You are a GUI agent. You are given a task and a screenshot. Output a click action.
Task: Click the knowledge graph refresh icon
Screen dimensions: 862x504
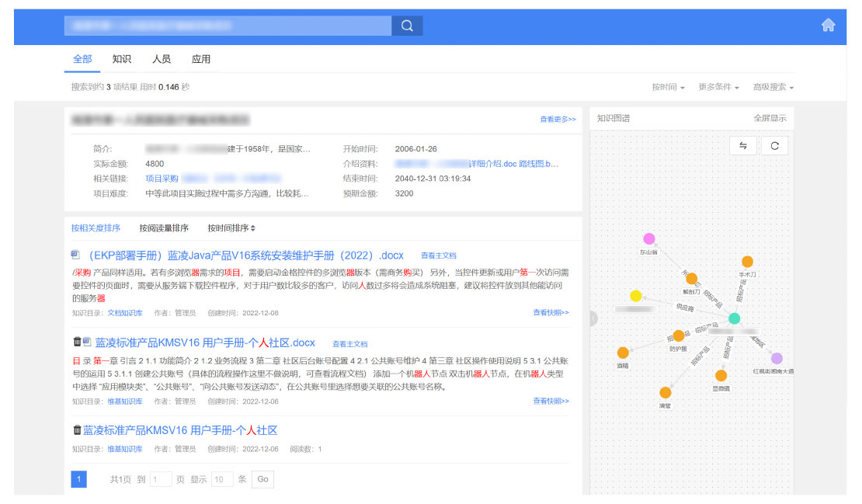click(x=774, y=146)
